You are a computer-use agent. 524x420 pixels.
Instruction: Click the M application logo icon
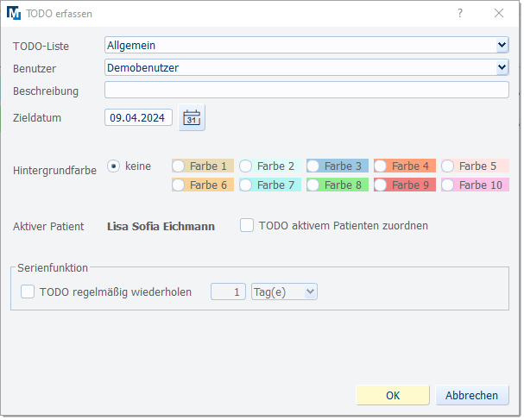(x=14, y=13)
